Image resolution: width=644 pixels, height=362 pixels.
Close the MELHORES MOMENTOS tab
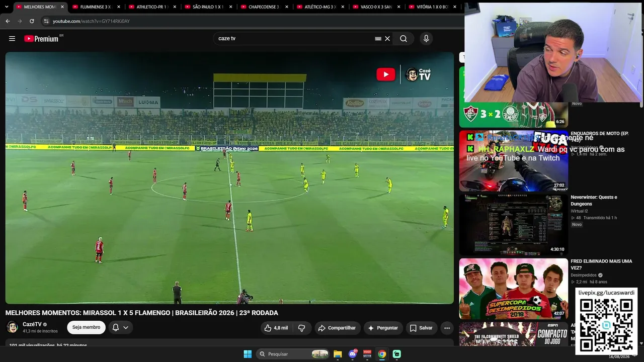point(62,7)
